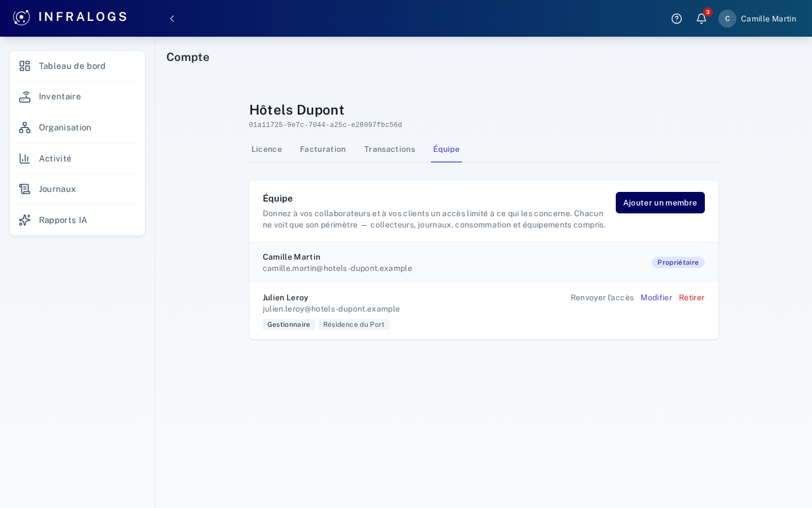Viewport: 812px width, 508px height.
Task: Collapse the sidebar with the chevron arrow
Action: (172, 19)
